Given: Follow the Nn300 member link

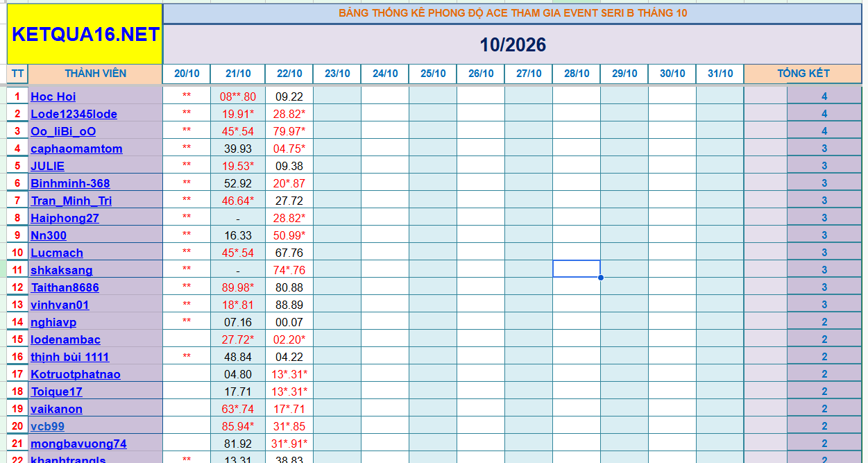Looking at the screenshot, I should (x=49, y=235).
